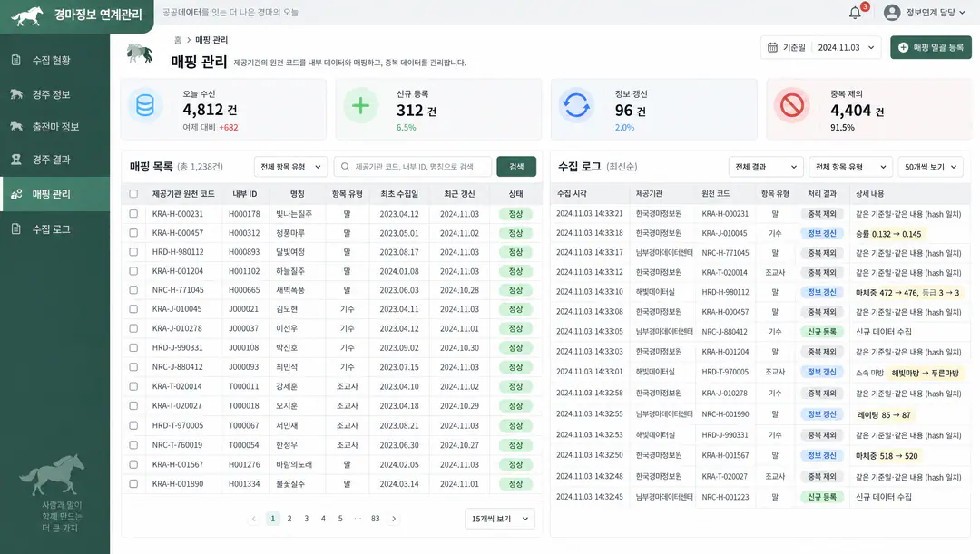Open the 15개씩 보기 dropdown

[499, 519]
